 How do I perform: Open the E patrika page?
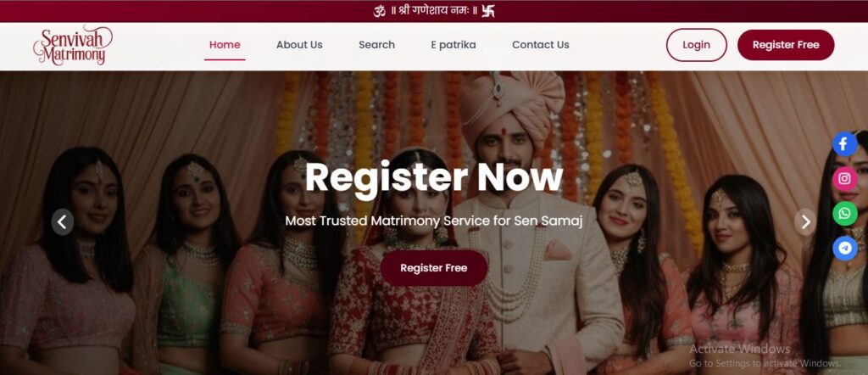[453, 45]
